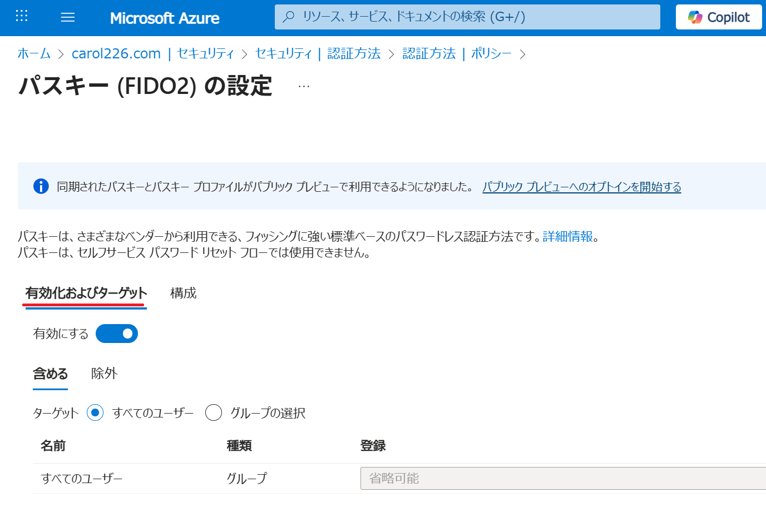The height and width of the screenshot is (532, 766).
Task: Open セキュリティ | 認証方法 breadcrumb
Action: click(318, 53)
